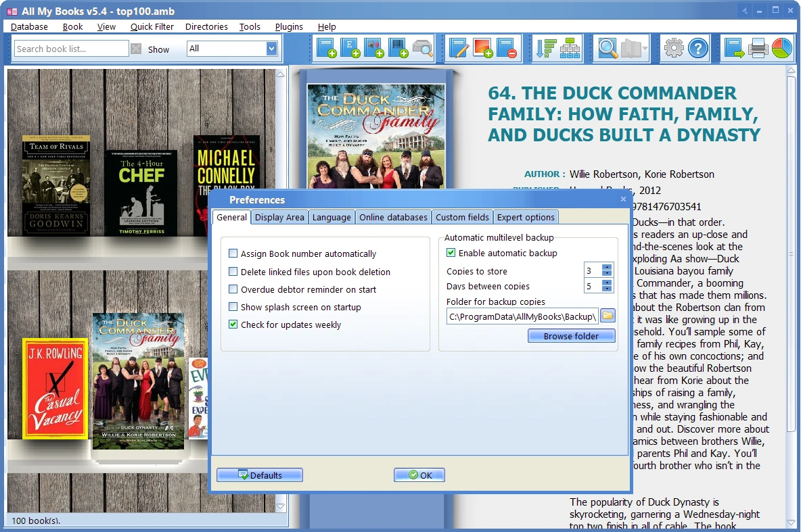Click Copies to store spinner arrows

click(607, 270)
